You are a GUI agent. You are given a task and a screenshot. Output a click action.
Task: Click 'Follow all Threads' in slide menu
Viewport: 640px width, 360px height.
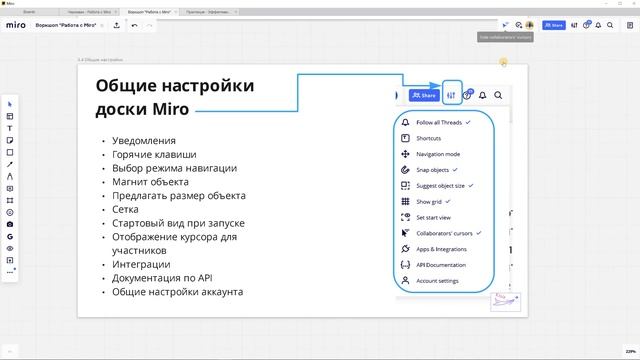coord(439,122)
